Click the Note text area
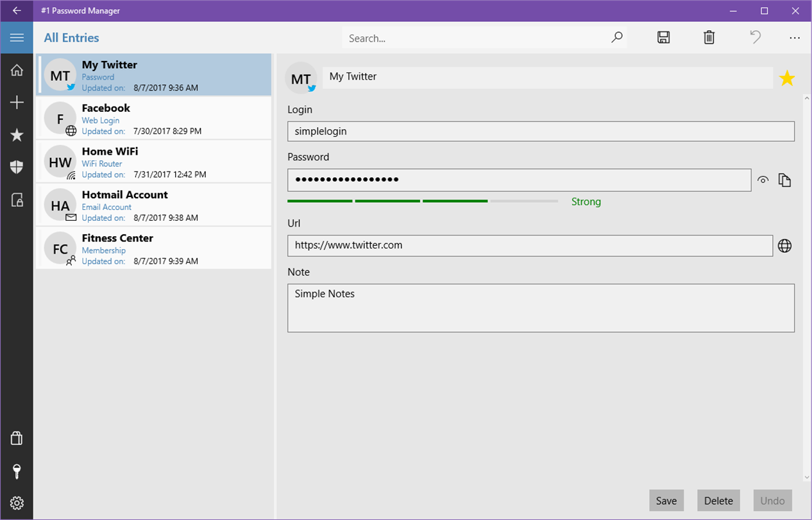Image resolution: width=812 pixels, height=520 pixels. pyautogui.click(x=541, y=308)
